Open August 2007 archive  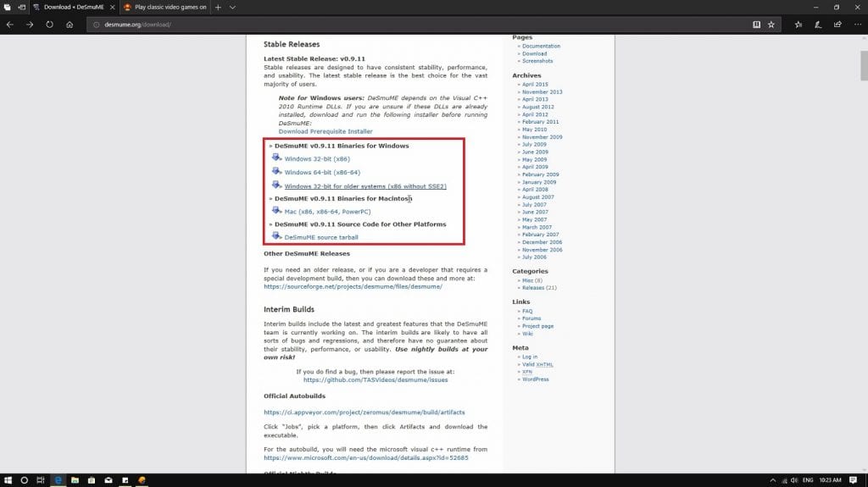coord(537,197)
